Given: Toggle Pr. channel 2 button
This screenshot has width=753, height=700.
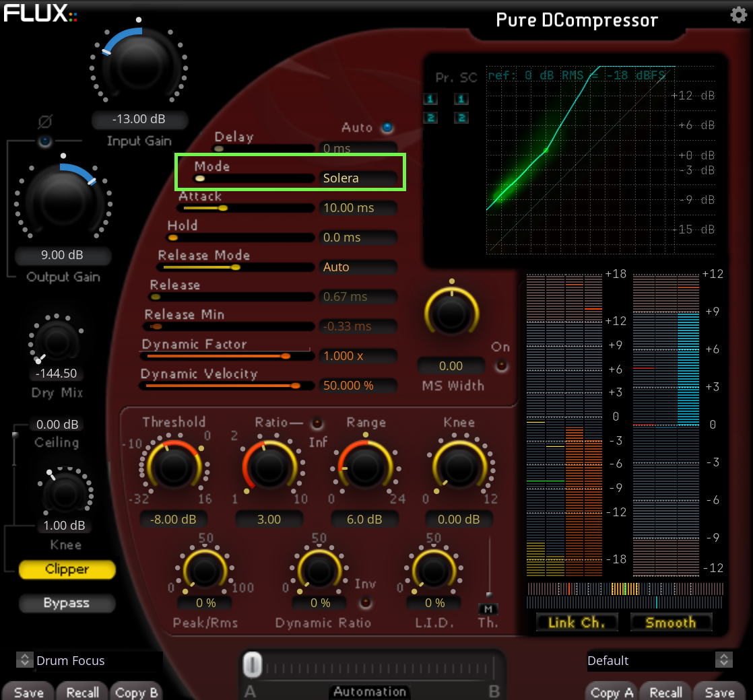Looking at the screenshot, I should (430, 118).
